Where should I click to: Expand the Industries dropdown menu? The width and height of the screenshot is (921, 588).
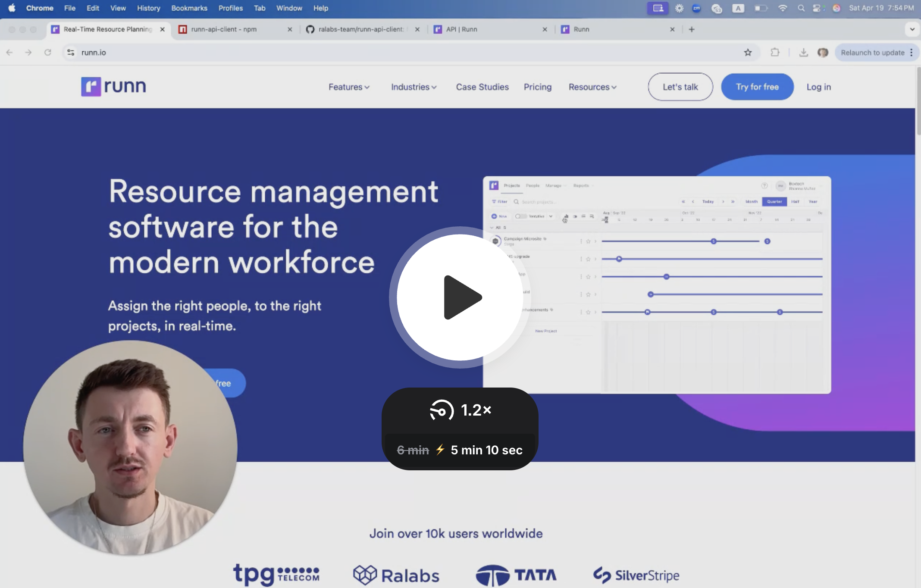[x=414, y=87]
